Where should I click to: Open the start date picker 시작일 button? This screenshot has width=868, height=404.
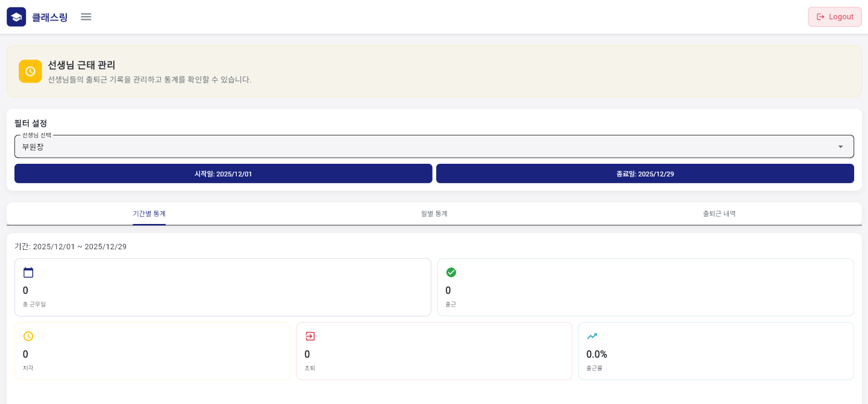point(223,173)
